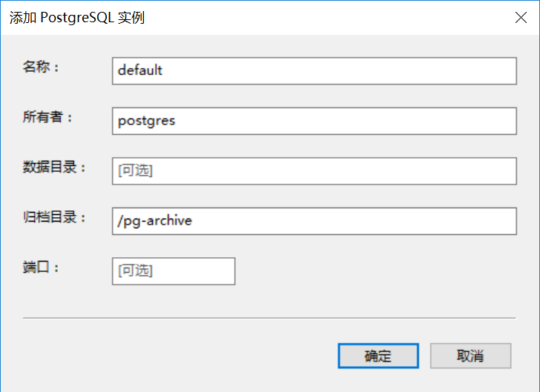Image resolution: width=540 pixels, height=392 pixels.
Task: Focus the optional 端口 input box
Action: [174, 270]
